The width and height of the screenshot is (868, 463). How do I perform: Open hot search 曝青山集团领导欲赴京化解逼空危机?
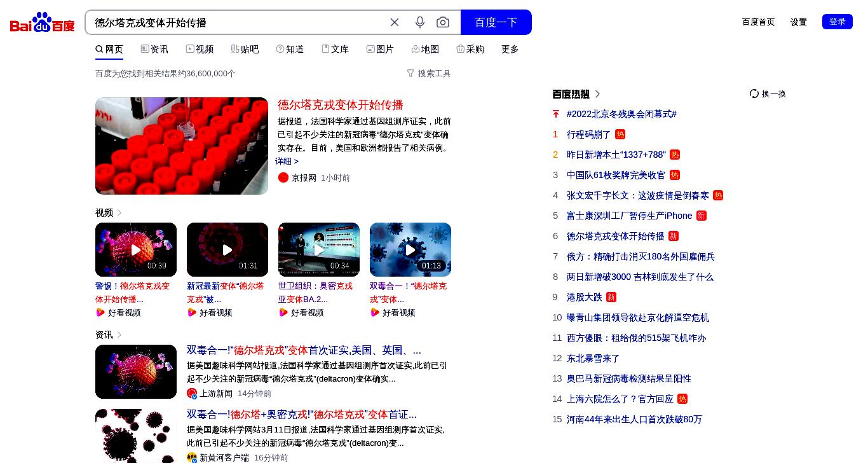tap(638, 317)
